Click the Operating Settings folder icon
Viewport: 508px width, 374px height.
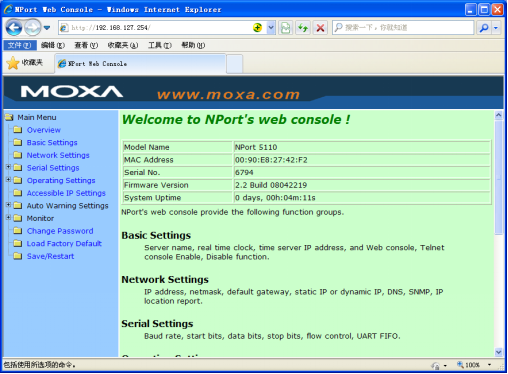pyautogui.click(x=18, y=180)
